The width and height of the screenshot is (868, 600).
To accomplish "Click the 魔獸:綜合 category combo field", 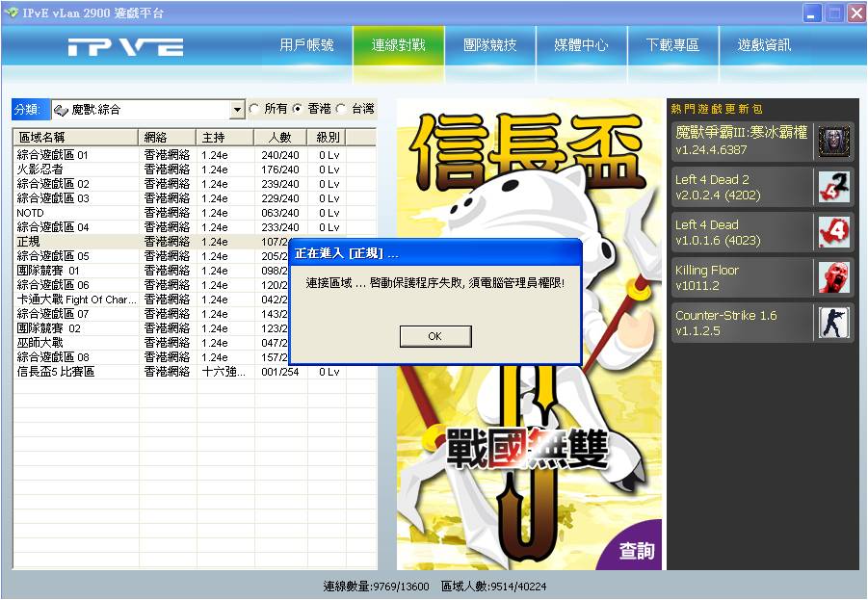I will point(147,110).
